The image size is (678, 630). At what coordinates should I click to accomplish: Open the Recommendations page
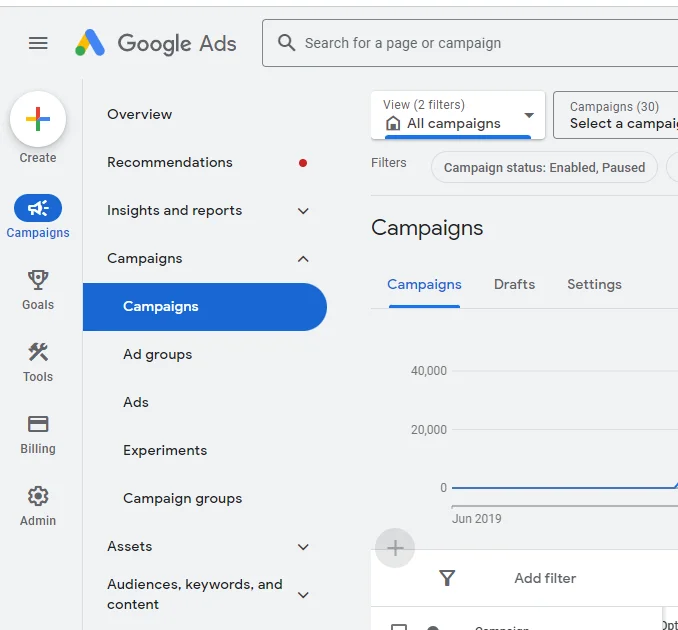click(x=170, y=163)
